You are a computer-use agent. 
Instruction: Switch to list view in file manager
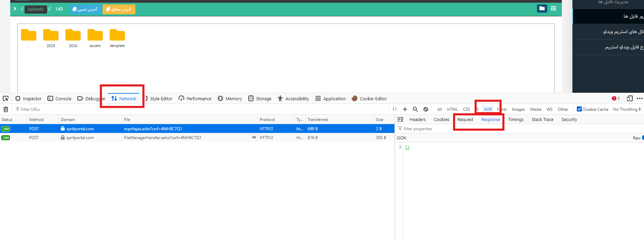point(553,9)
